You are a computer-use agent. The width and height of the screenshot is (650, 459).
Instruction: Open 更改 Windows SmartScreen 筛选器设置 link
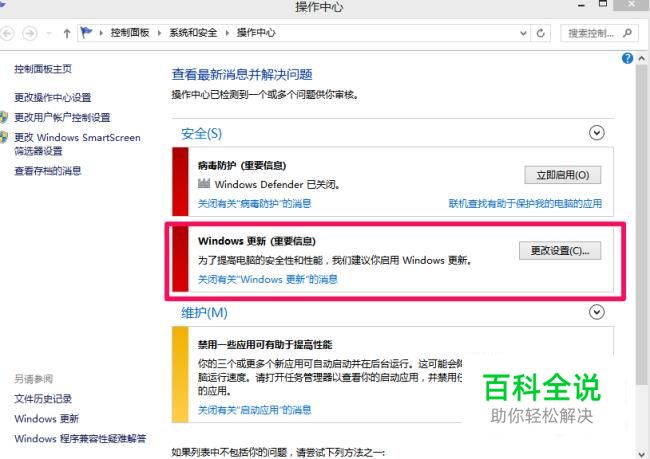pyautogui.click(x=77, y=144)
